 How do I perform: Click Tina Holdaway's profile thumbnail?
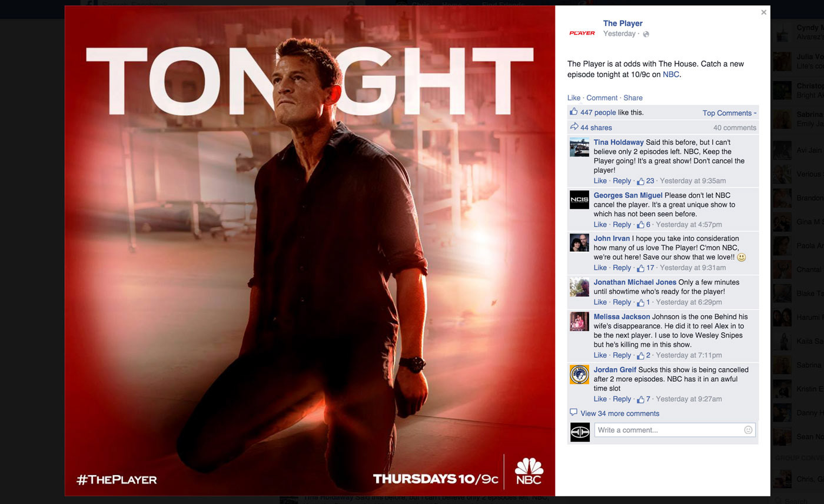point(580,147)
